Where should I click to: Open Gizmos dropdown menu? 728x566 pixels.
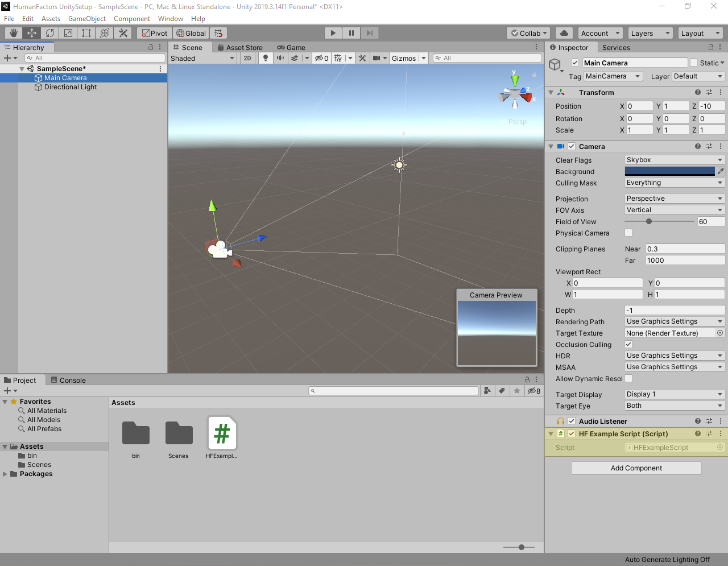click(x=408, y=58)
